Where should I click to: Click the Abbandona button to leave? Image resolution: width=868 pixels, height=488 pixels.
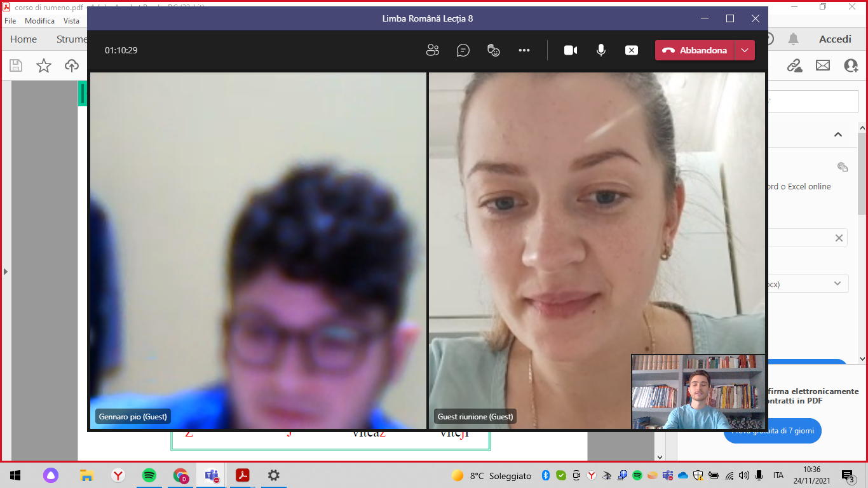(695, 50)
